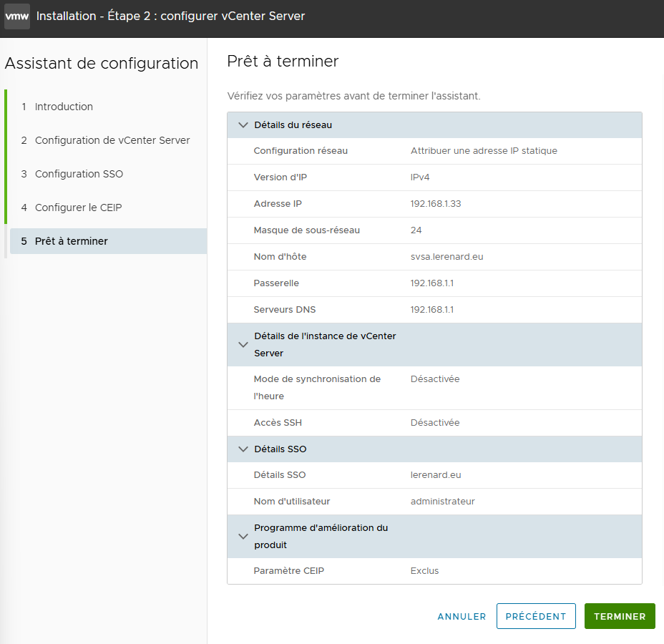Collapse Détails de l'instance de vCenter Server
This screenshot has height=644, width=664.
[x=243, y=345]
